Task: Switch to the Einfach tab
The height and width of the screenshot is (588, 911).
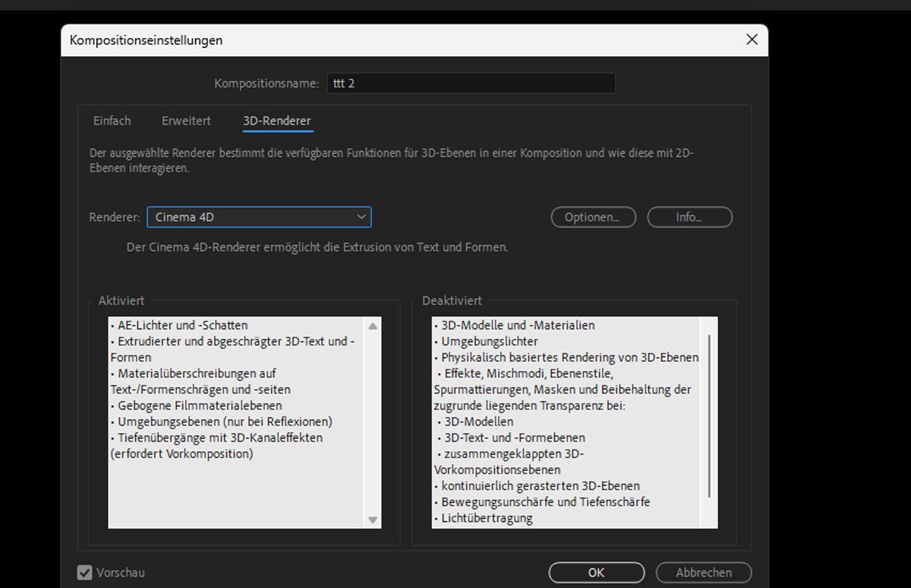Action: (x=112, y=121)
